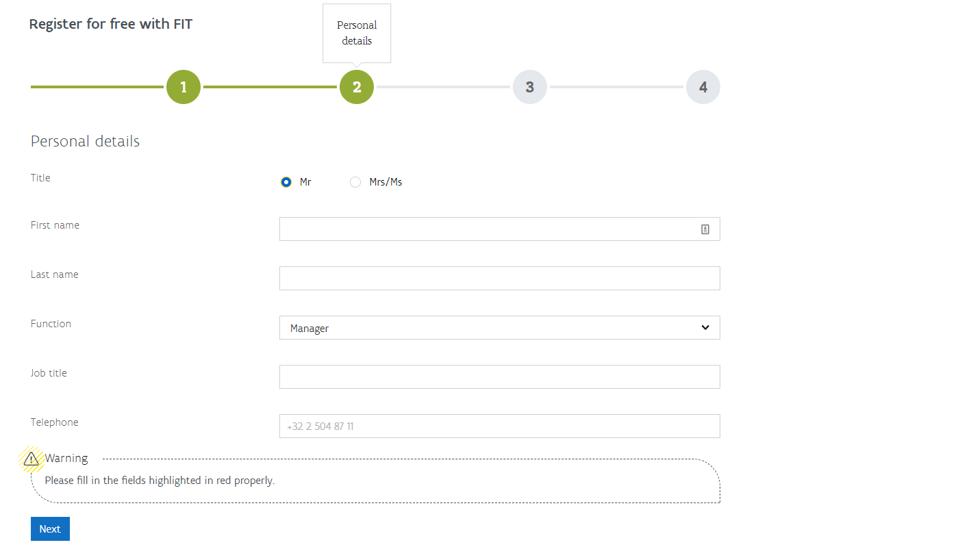
Task: Click the Telephone field with +32 placeholder
Action: click(500, 427)
